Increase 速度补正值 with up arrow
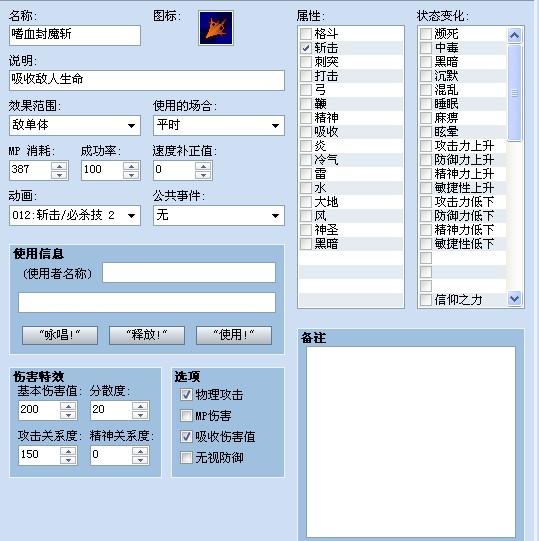The height and width of the screenshot is (541, 539). 203,166
